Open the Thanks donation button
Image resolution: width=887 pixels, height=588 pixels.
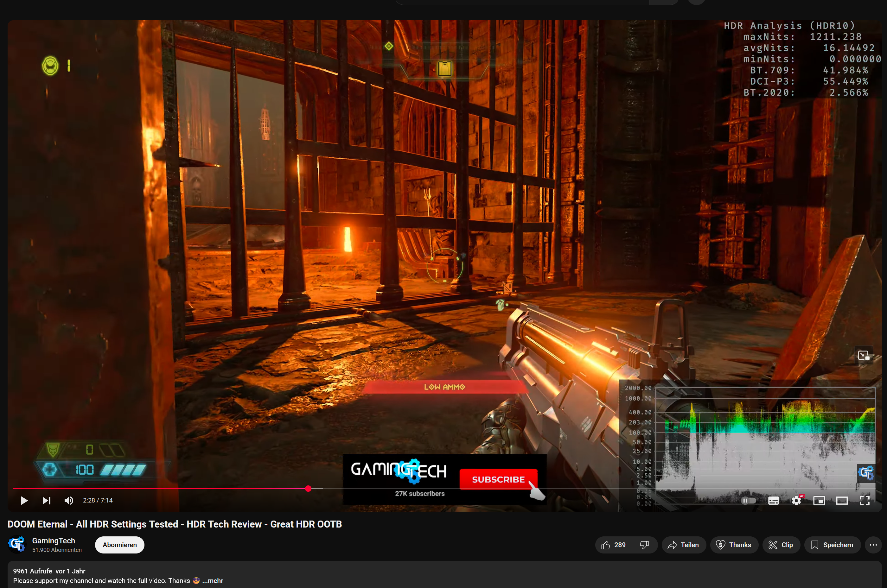tap(734, 545)
